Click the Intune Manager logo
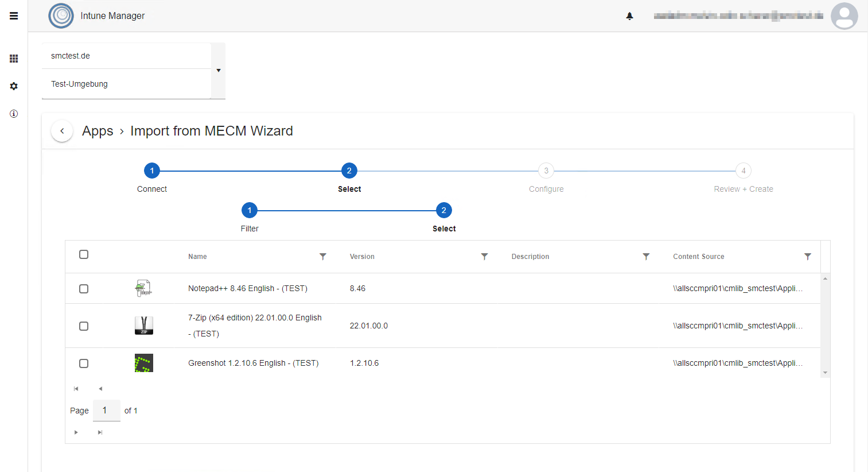868x472 pixels. point(61,16)
